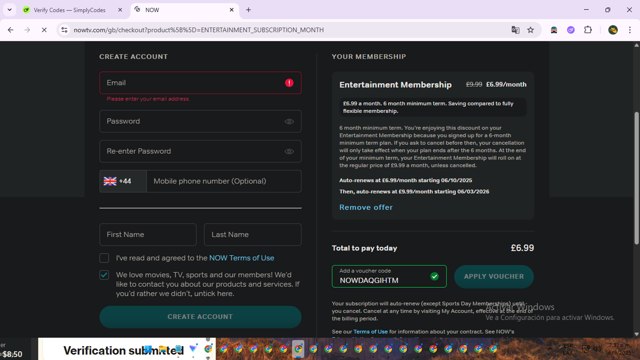The width and height of the screenshot is (640, 360).
Task: Go back to the previous page
Action: coord(11,30)
